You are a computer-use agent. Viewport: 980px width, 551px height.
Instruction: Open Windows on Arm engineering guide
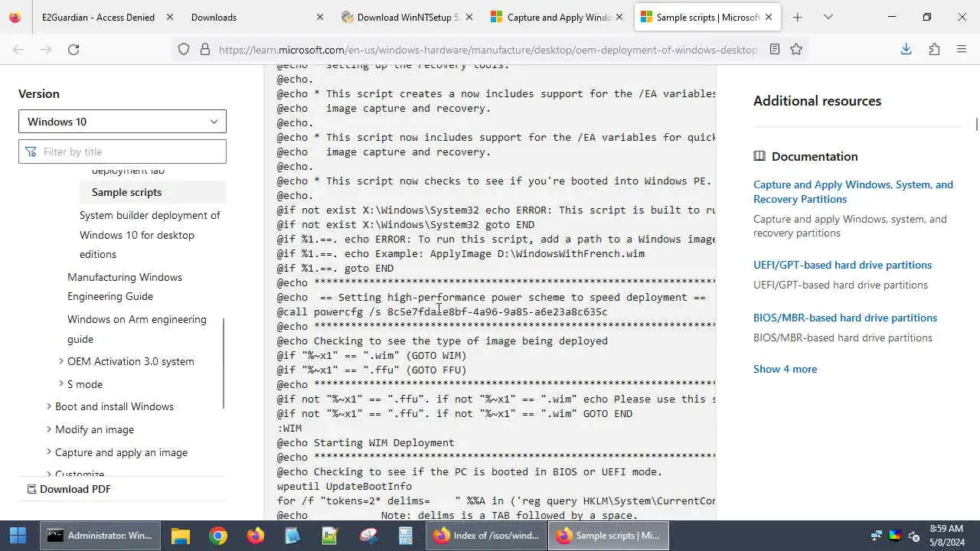click(x=136, y=329)
